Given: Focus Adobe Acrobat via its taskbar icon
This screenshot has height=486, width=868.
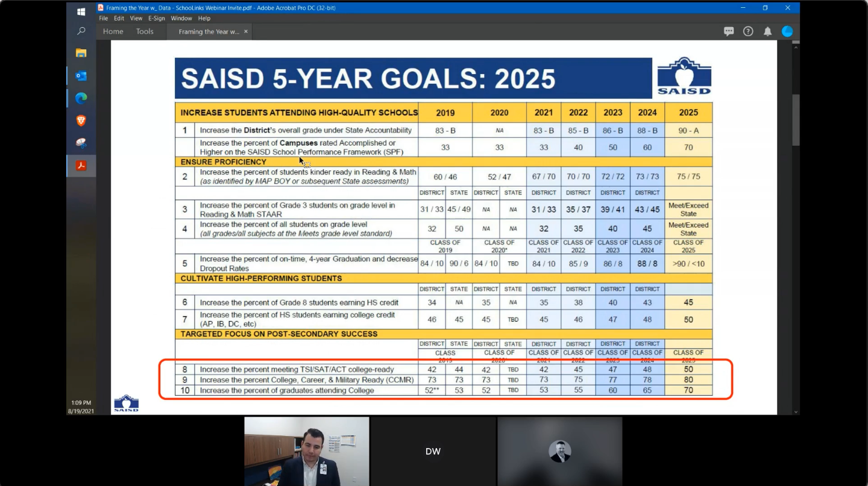Looking at the screenshot, I should click(81, 165).
